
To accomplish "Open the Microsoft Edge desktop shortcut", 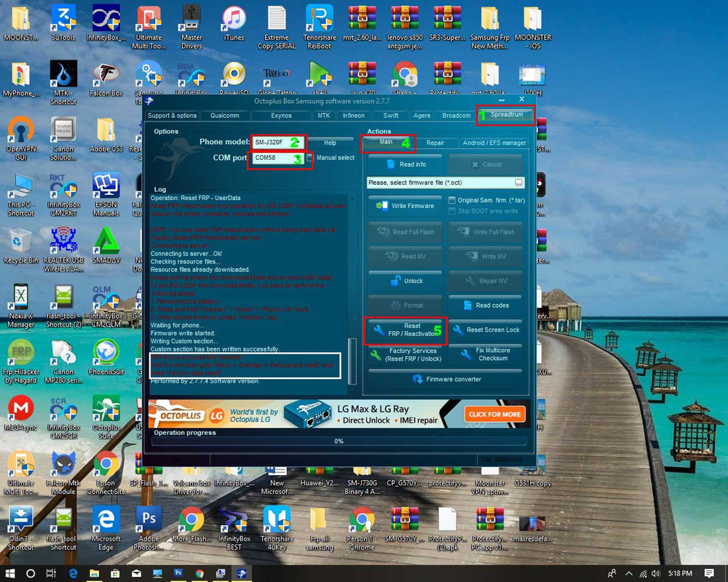I will pos(106,528).
